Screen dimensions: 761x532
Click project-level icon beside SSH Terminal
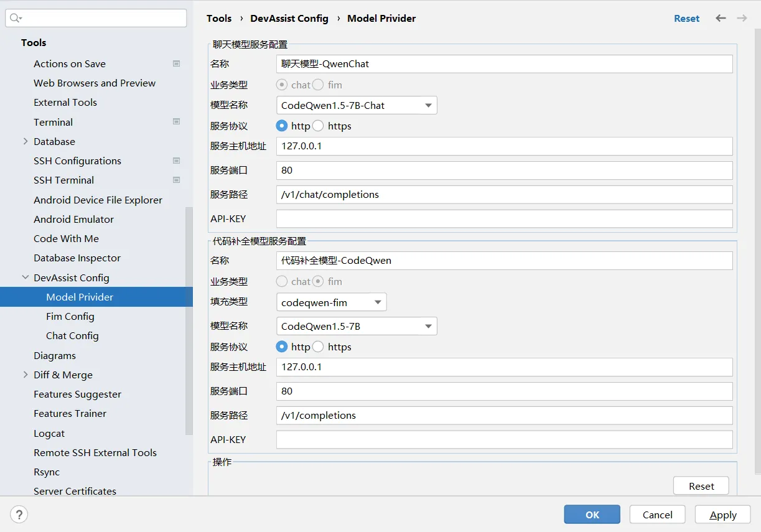coord(176,180)
